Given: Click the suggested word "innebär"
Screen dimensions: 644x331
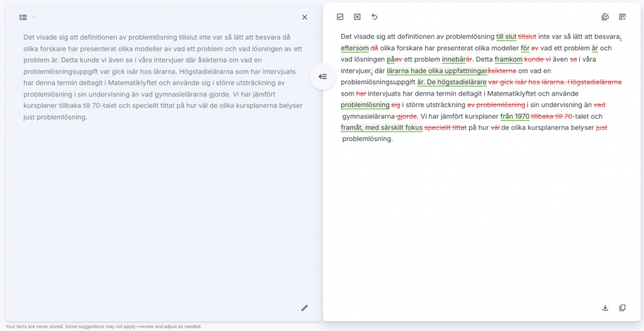Looking at the screenshot, I should (453, 59).
